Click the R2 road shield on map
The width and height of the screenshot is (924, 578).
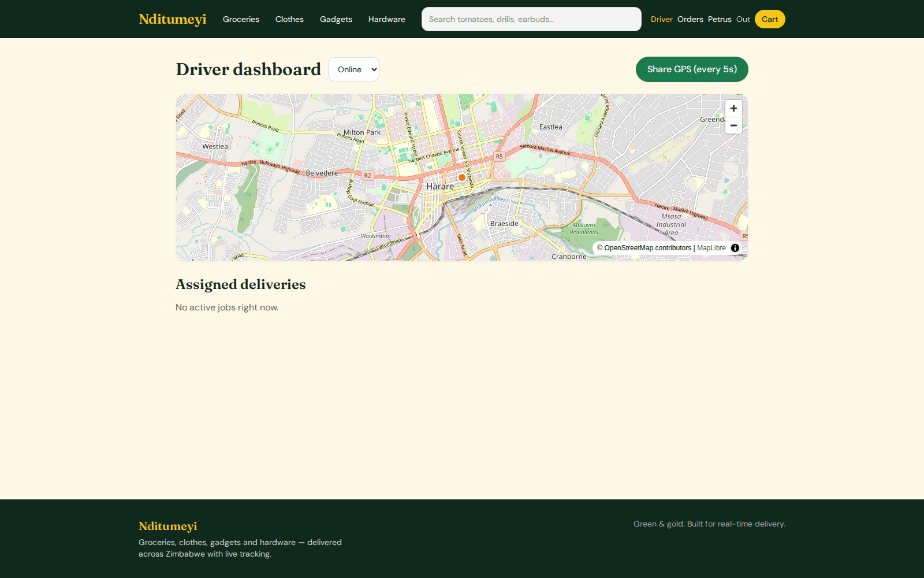point(367,176)
